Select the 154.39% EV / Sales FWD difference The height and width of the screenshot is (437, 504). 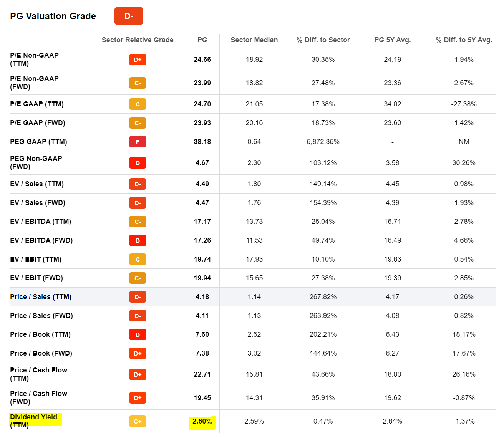click(x=323, y=203)
